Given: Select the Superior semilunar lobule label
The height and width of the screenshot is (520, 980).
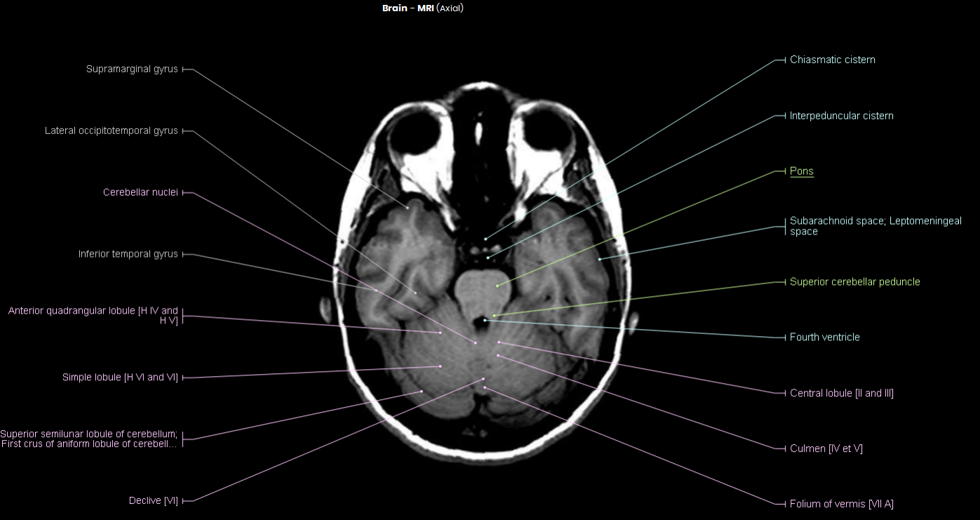Looking at the screenshot, I should 91,438.
